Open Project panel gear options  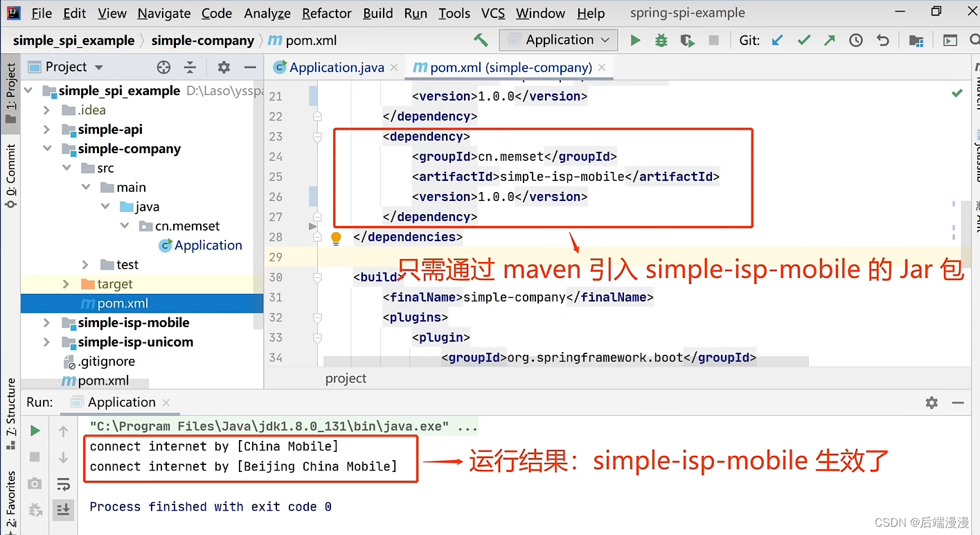tap(224, 67)
